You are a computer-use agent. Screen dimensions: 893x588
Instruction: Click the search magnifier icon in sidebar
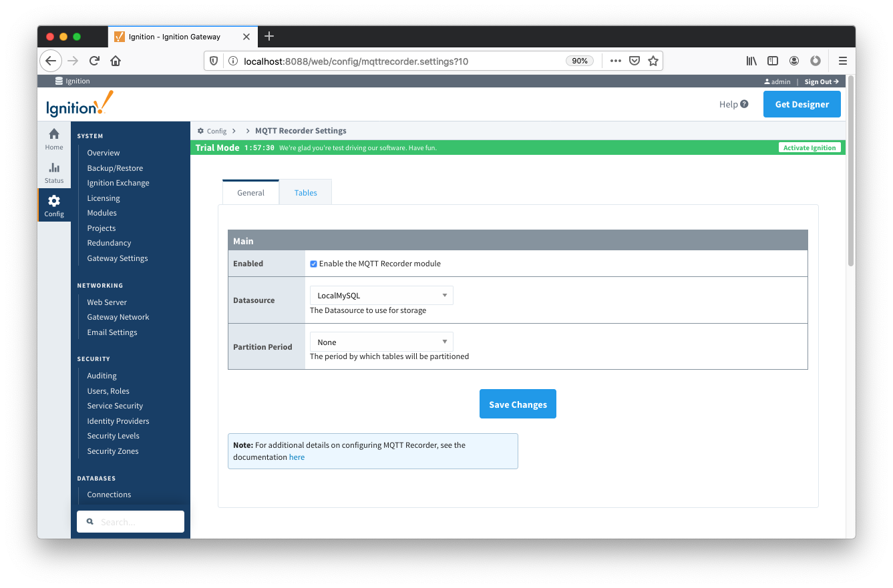(90, 522)
